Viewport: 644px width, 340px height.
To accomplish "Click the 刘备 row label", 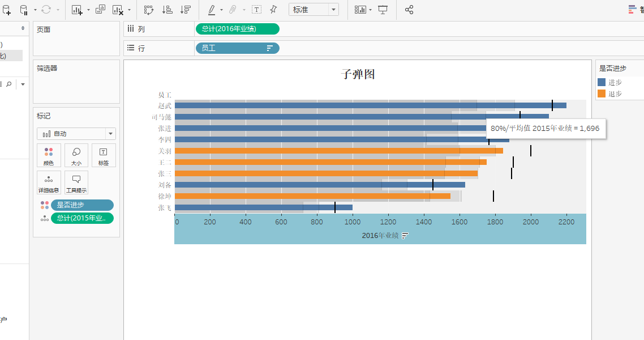I will pos(165,185).
